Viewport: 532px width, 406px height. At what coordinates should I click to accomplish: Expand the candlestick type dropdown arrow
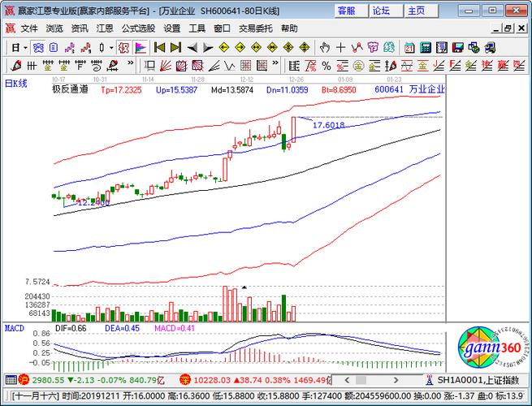coord(111,48)
